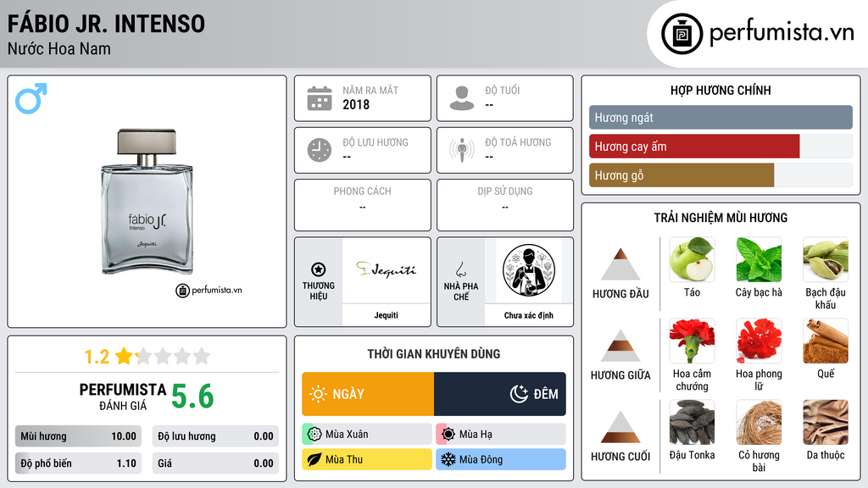
Task: Click the gold filled rating star
Action: (124, 356)
